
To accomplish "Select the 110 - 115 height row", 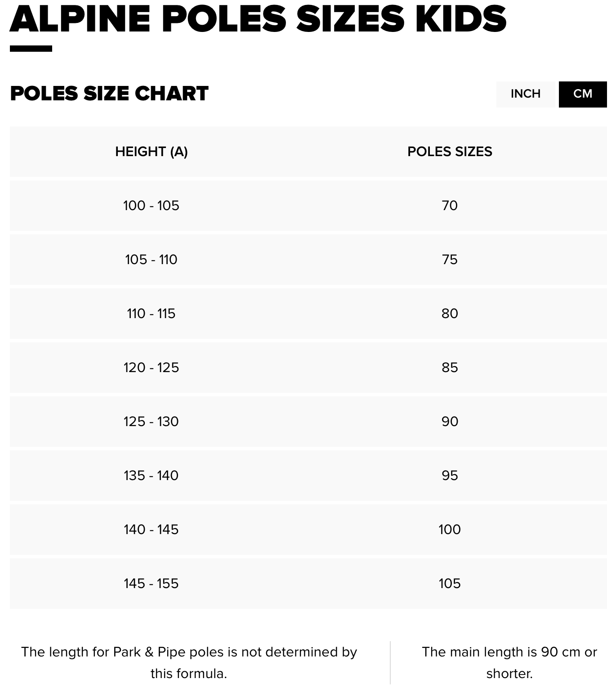I will pos(151,314).
